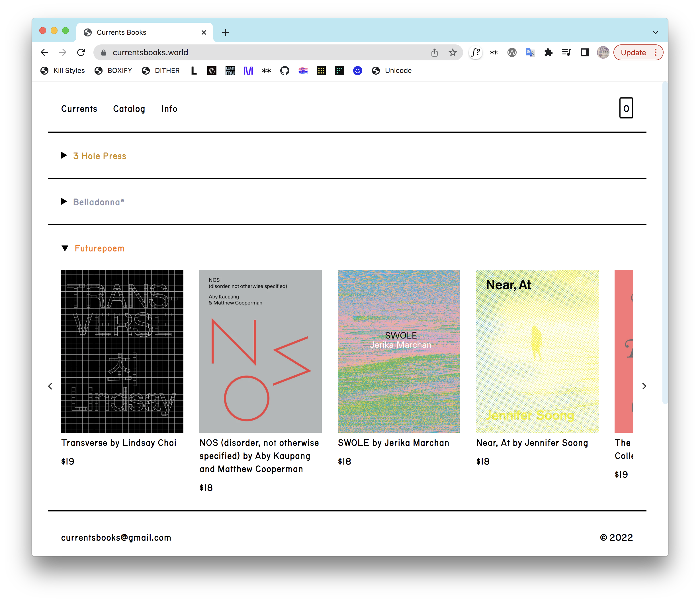Open the pink fish bookmark icon

click(x=303, y=71)
